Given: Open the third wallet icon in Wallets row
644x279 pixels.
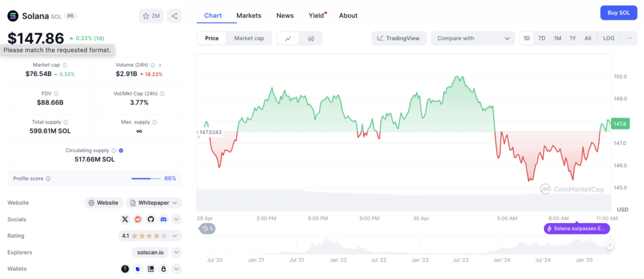Looking at the screenshot, I should click(x=151, y=269).
